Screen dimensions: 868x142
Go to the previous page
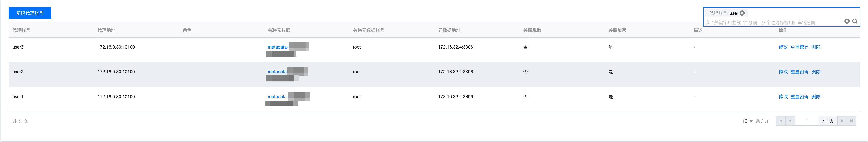click(x=790, y=121)
